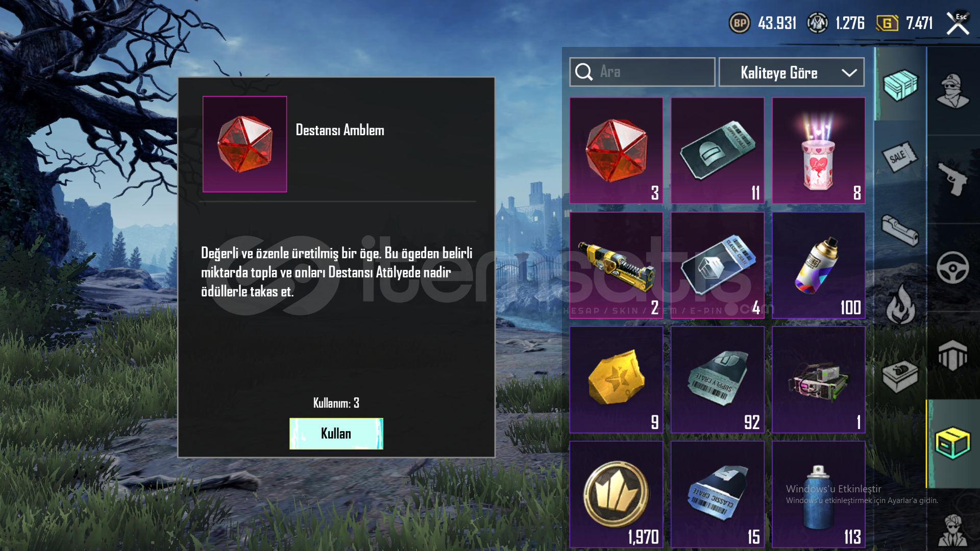Open the crate box category tab
This screenshot has width=980, height=551.
pyautogui.click(x=900, y=85)
